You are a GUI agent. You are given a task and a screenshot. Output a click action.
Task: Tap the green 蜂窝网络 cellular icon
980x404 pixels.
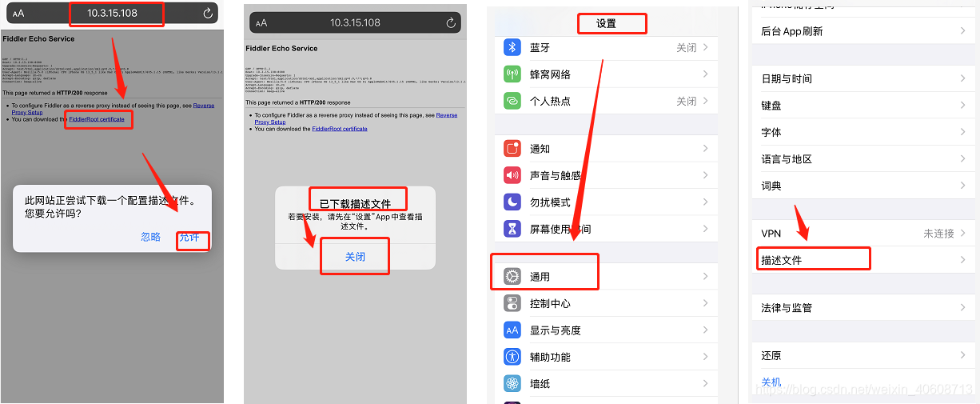(x=512, y=74)
